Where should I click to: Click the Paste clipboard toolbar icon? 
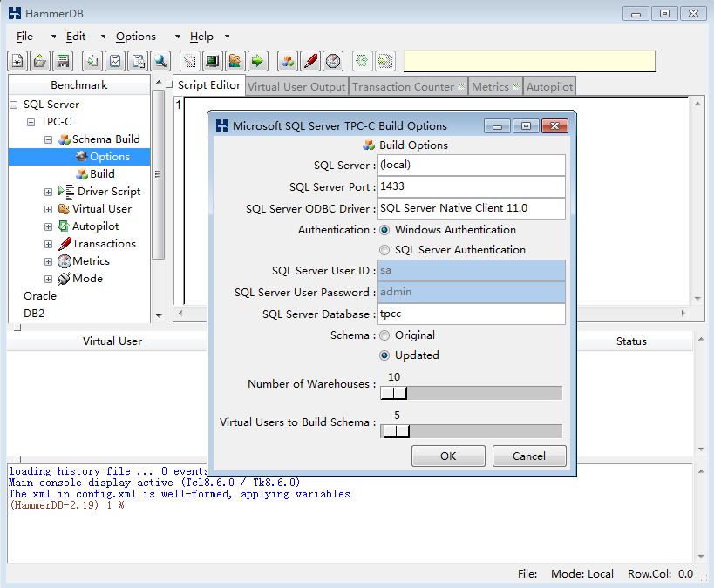click(x=138, y=60)
